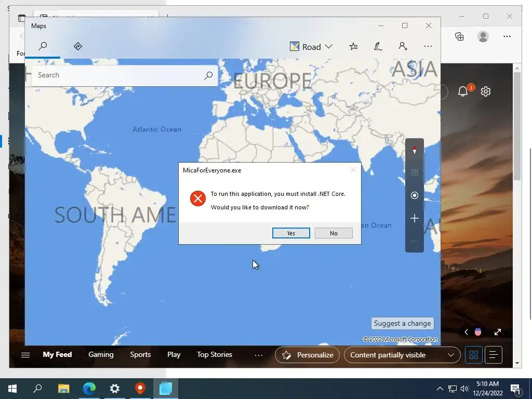
Task: Open the clock showing 5:10 AM
Action: 487,389
